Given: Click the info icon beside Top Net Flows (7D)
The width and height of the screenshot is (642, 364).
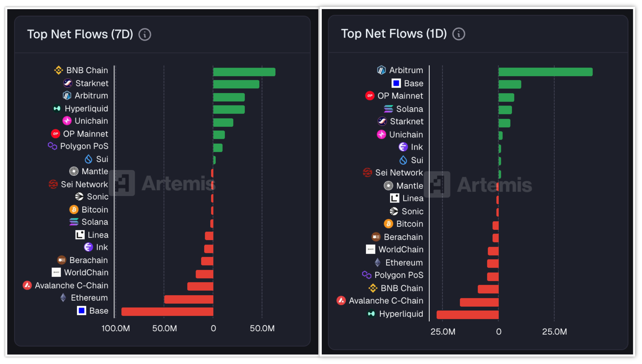Looking at the screenshot, I should [145, 35].
